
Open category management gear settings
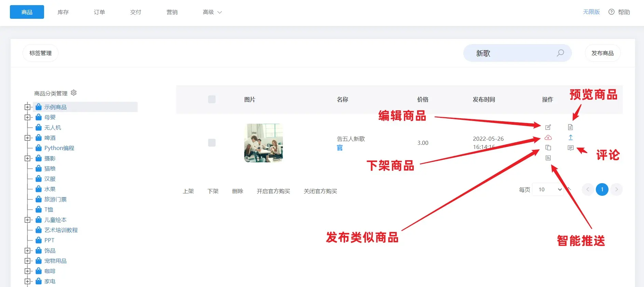[x=74, y=93]
